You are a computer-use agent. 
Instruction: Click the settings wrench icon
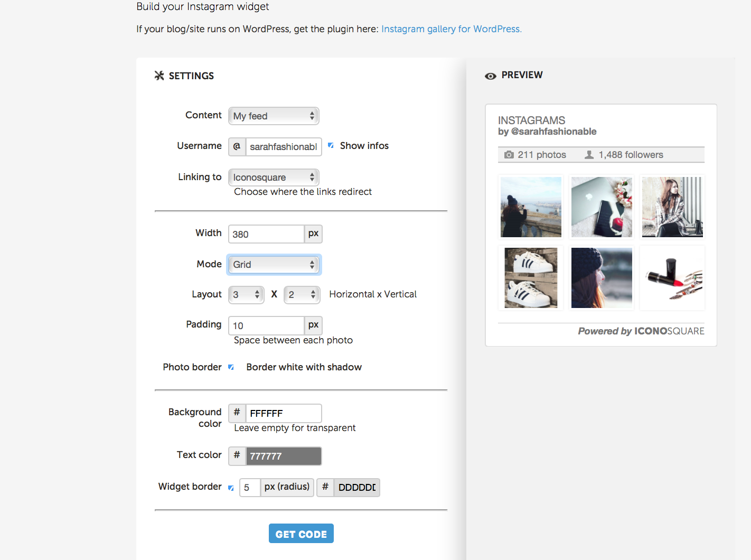[x=159, y=76]
